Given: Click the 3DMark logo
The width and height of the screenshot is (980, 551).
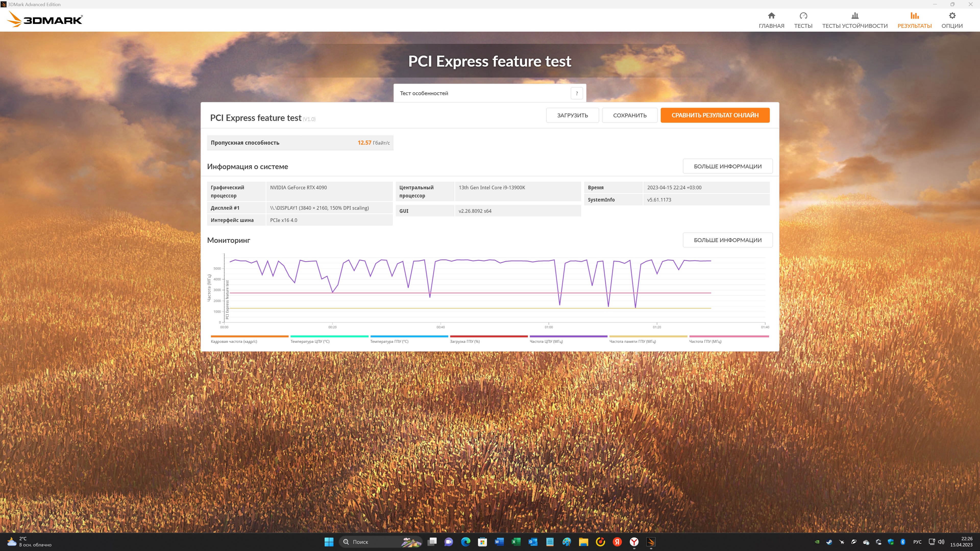Looking at the screenshot, I should (x=45, y=19).
